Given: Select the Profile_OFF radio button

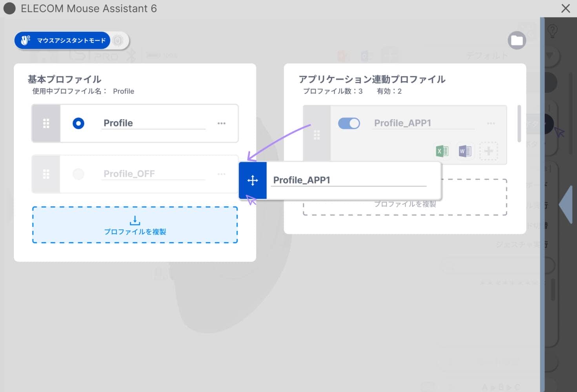Looking at the screenshot, I should pos(78,174).
